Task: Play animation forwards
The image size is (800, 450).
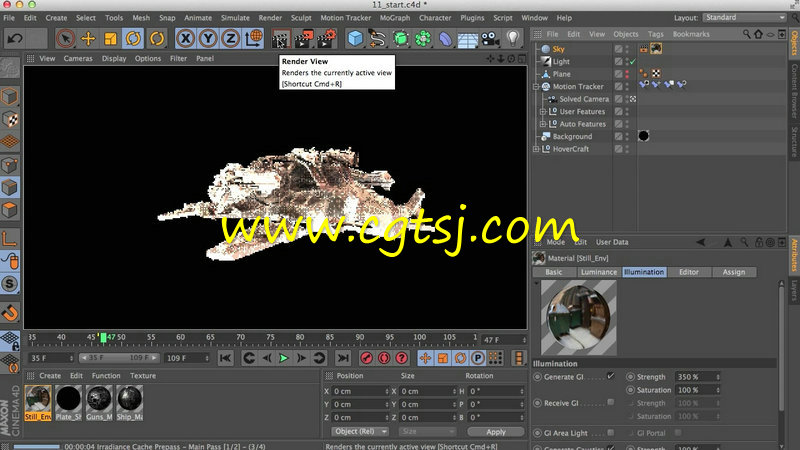Action: click(x=284, y=358)
